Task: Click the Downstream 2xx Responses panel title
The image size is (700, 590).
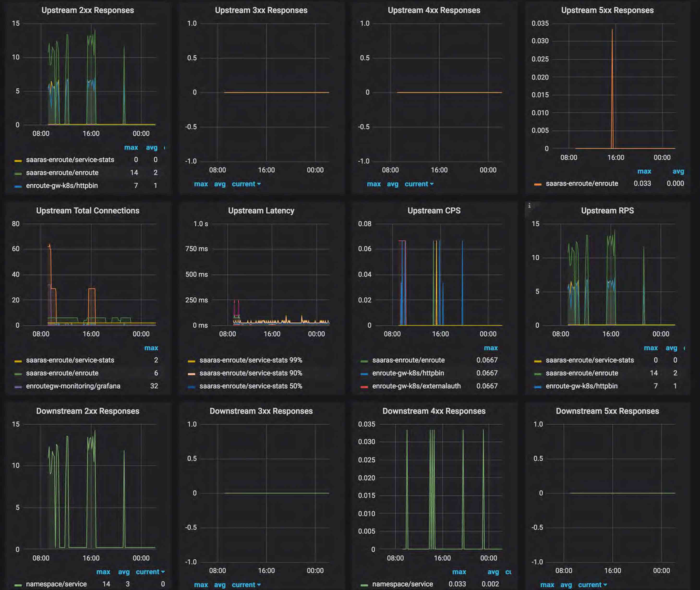Action: (x=88, y=411)
